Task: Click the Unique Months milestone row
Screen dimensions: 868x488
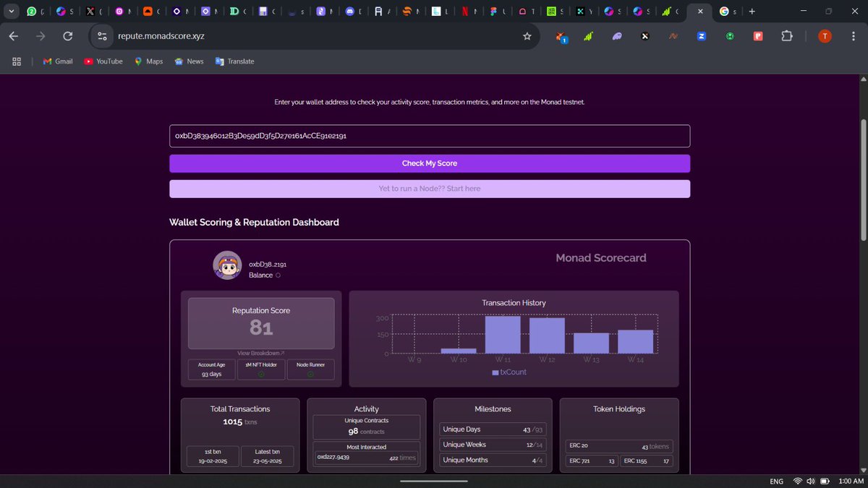Action: pos(493,460)
